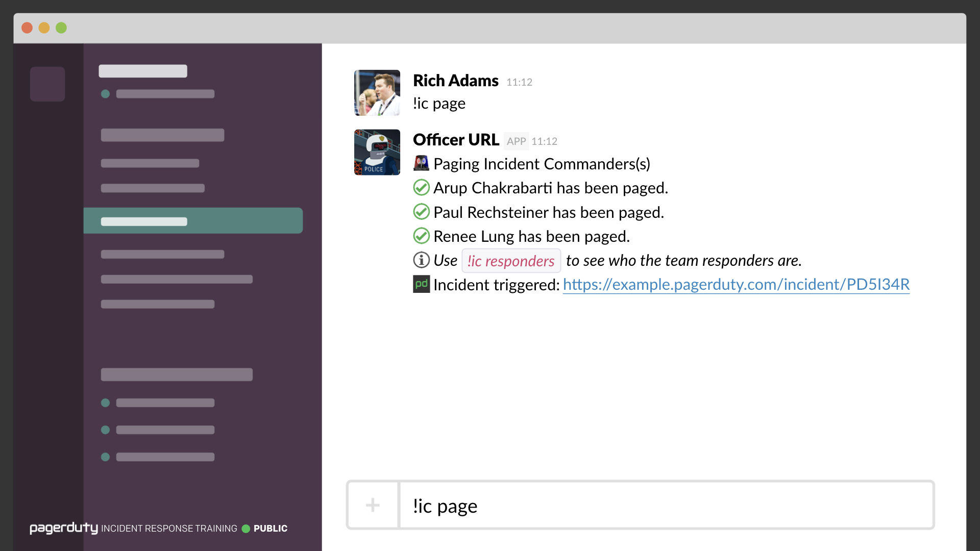980x551 pixels.
Task: Click the workspace name header in sidebar
Action: [143, 71]
